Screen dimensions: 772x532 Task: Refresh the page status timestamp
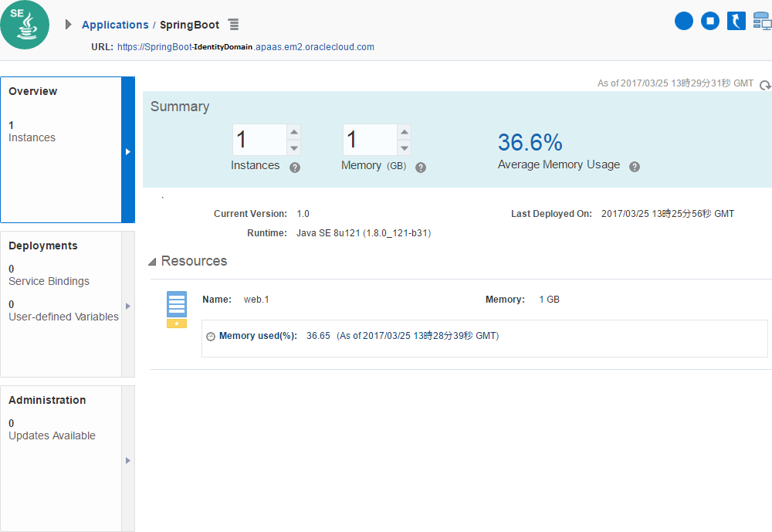coord(765,85)
